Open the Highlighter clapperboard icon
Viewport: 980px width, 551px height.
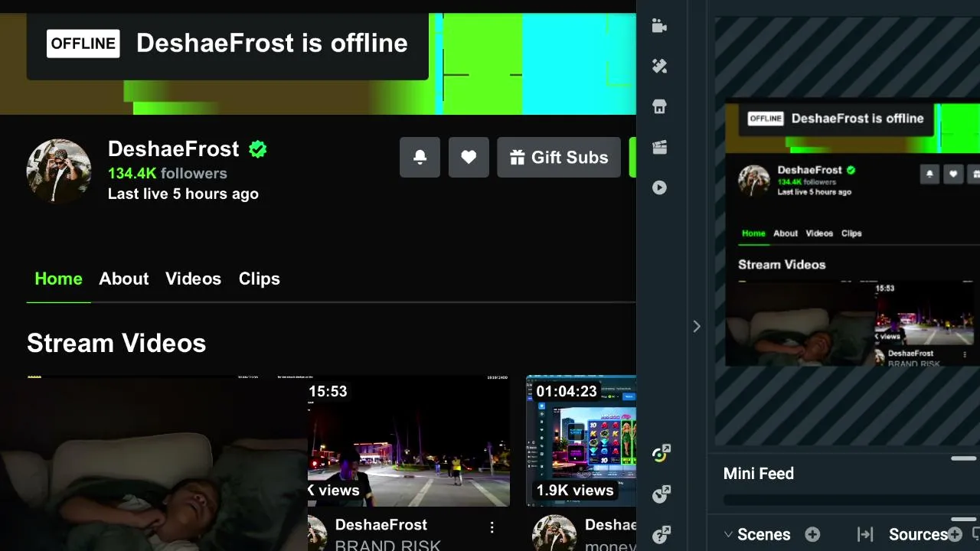(x=659, y=148)
